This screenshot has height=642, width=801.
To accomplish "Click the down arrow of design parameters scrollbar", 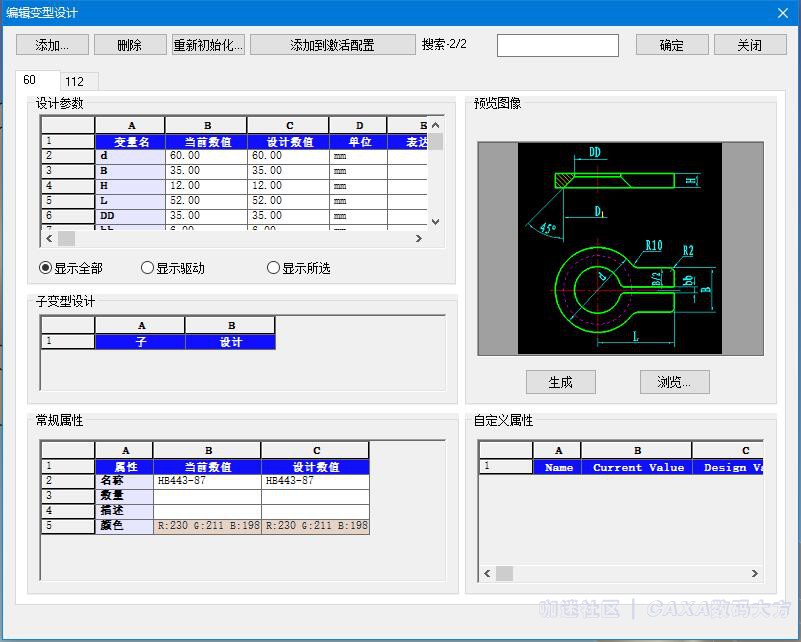I will 435,222.
